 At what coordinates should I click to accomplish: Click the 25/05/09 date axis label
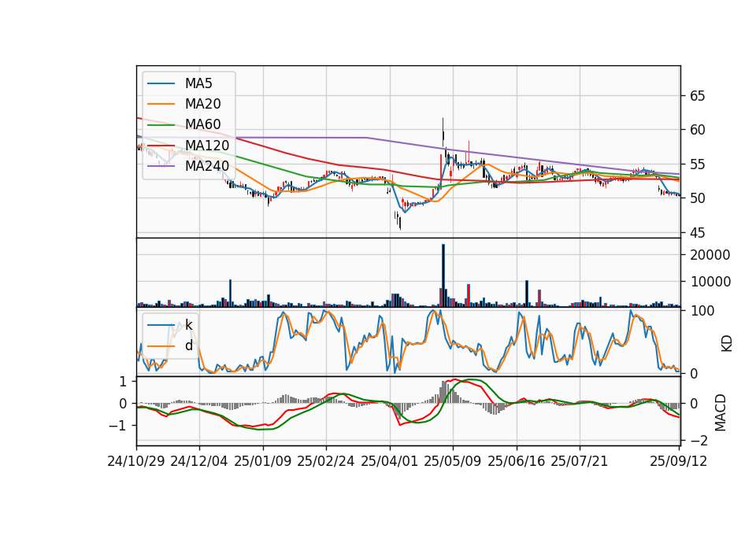(453, 461)
